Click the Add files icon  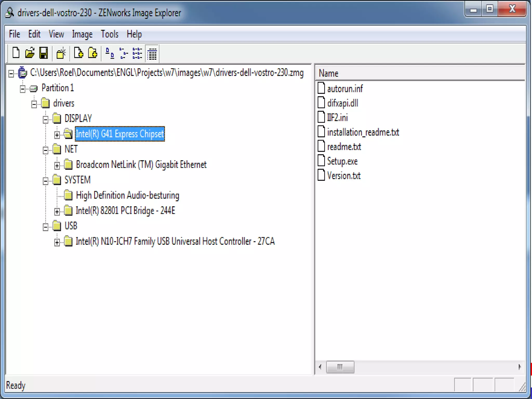point(78,53)
